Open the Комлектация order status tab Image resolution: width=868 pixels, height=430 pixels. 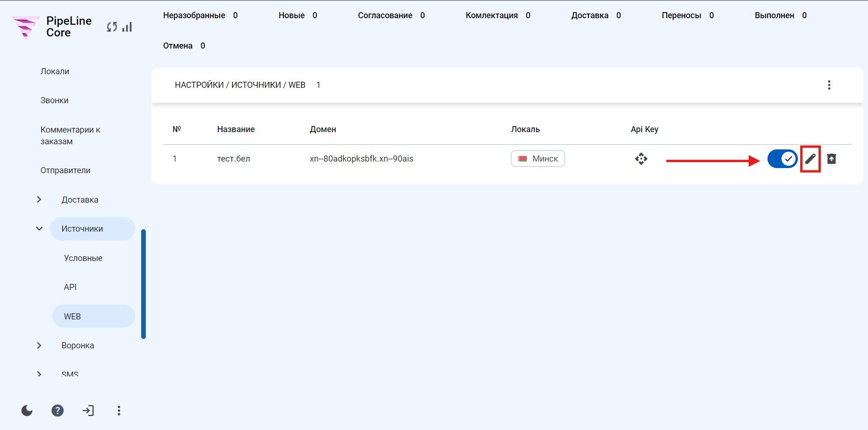coord(498,15)
